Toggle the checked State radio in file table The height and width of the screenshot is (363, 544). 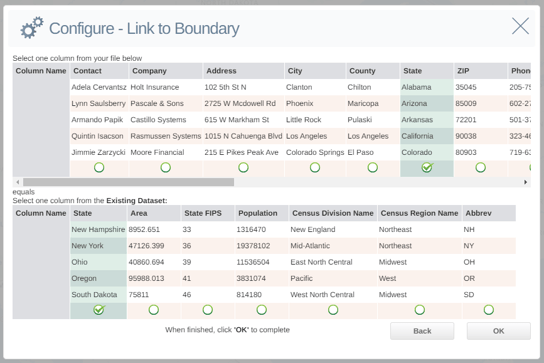427,168
